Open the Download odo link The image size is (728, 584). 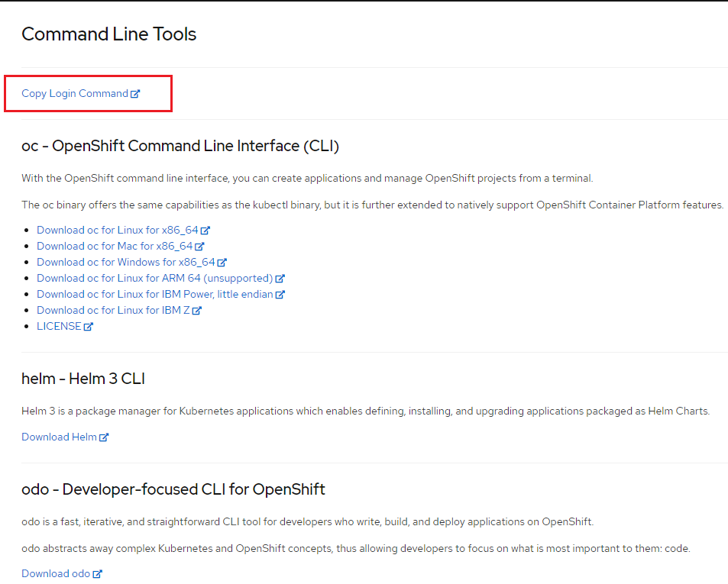click(56, 573)
